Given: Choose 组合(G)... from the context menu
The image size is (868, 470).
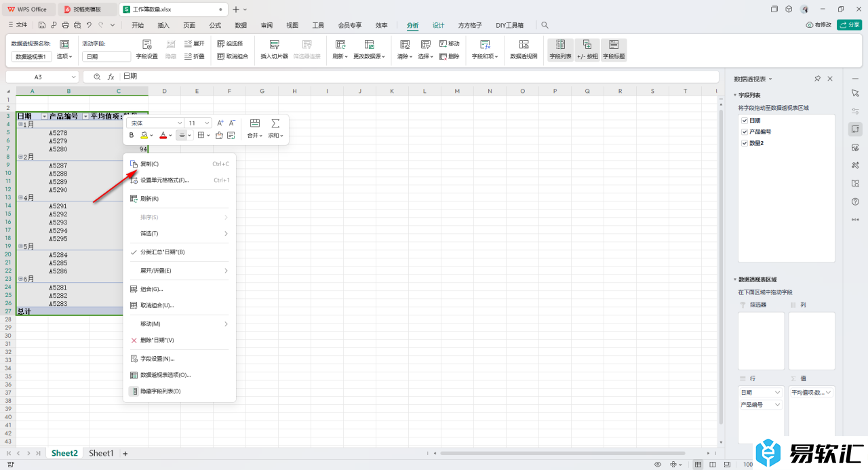Looking at the screenshot, I should pos(179,289).
